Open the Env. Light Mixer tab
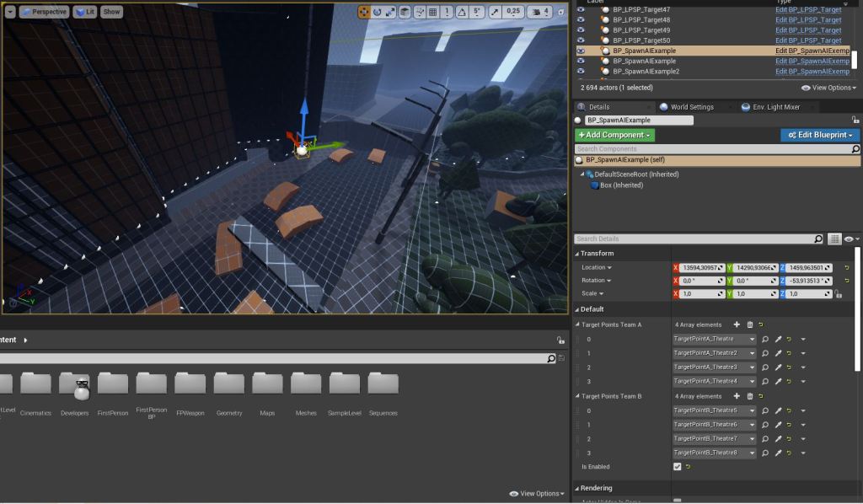The image size is (863, 504). click(x=775, y=107)
